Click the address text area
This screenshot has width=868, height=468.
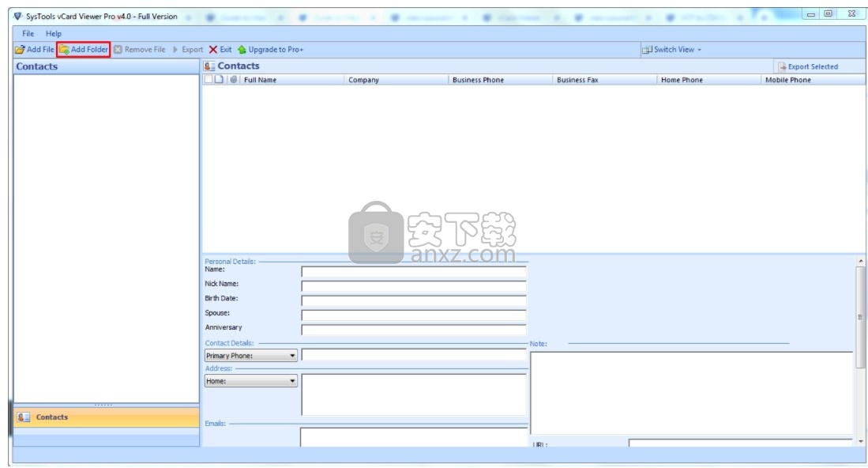coord(414,394)
